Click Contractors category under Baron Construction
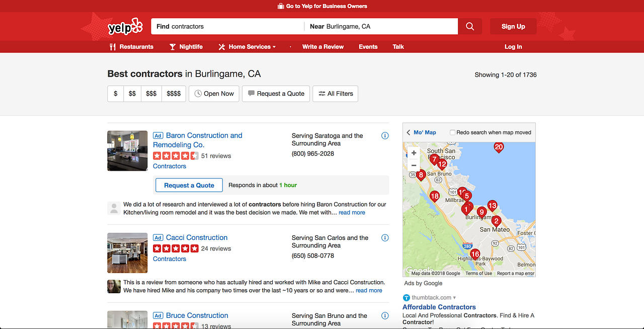 pyautogui.click(x=170, y=166)
